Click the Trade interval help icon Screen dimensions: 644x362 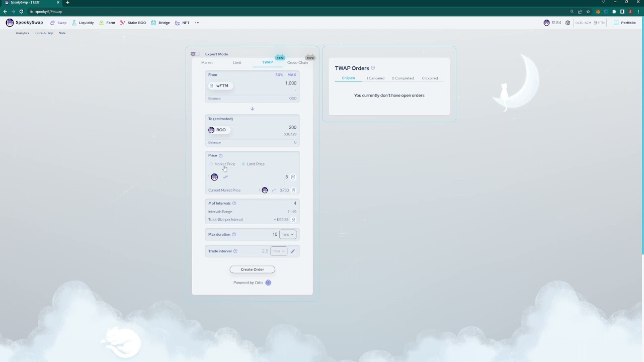235,251
